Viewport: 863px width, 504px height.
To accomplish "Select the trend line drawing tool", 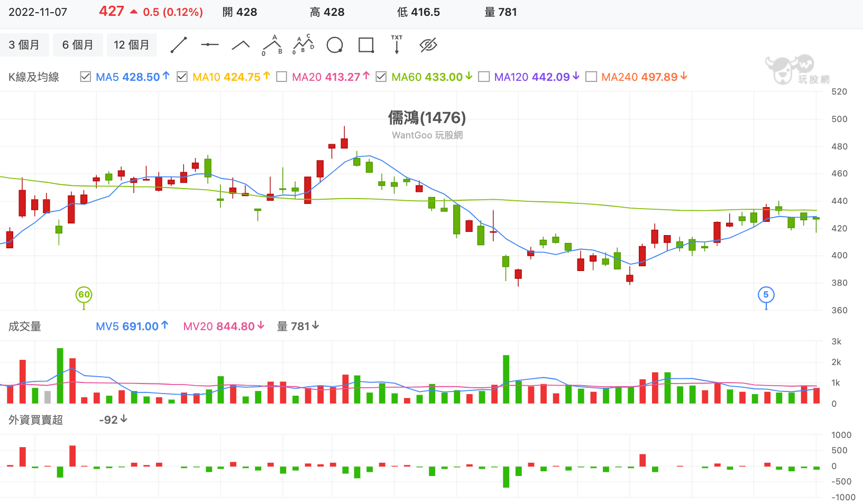I will pyautogui.click(x=179, y=45).
